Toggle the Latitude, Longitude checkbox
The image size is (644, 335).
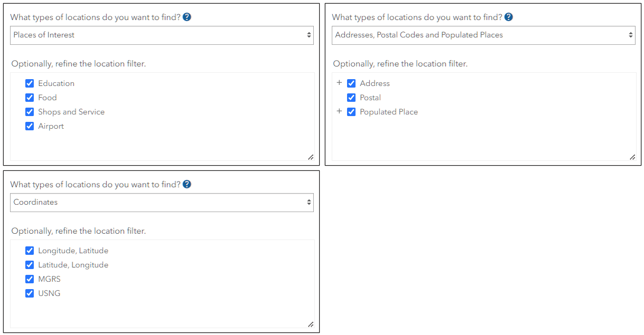coord(30,265)
